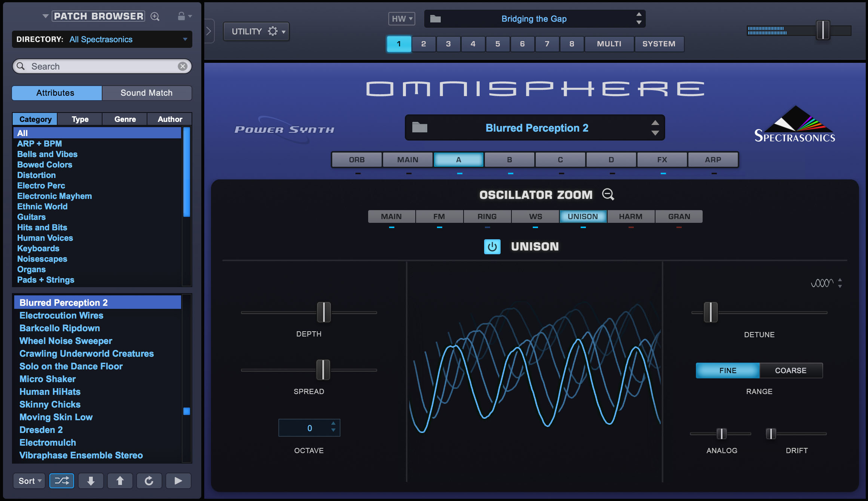Select the FINE range option
The image size is (868, 501).
click(728, 371)
